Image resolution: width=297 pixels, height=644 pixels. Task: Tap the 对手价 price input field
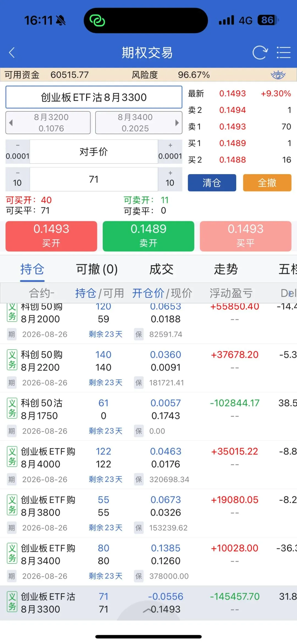(x=94, y=152)
